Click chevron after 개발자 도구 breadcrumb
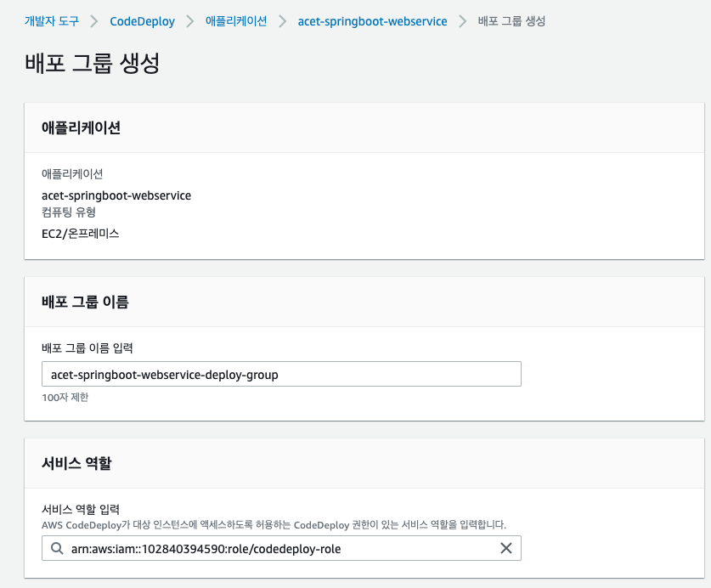Image resolution: width=711 pixels, height=588 pixels. click(93, 21)
